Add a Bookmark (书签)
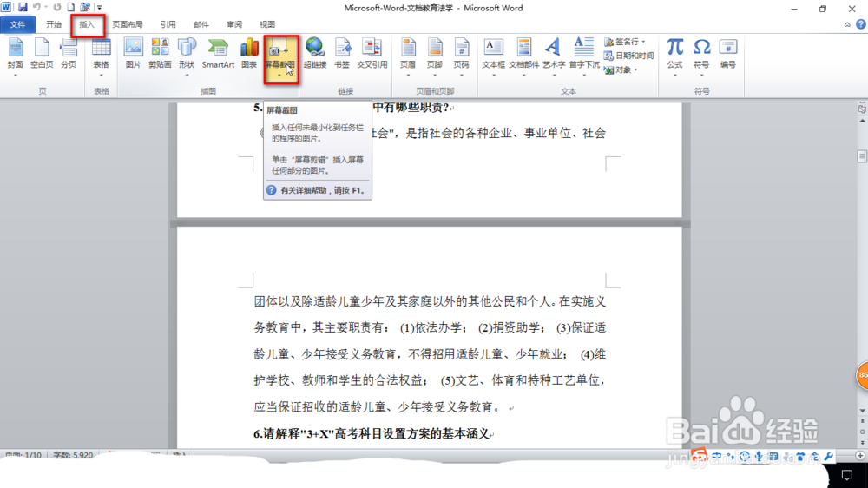868x488 pixels. [x=342, y=55]
